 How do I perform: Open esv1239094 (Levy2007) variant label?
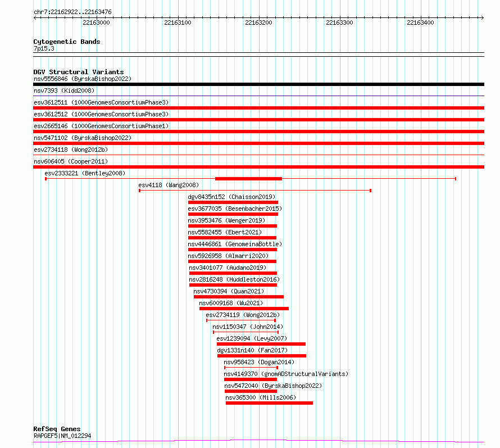tap(252, 338)
